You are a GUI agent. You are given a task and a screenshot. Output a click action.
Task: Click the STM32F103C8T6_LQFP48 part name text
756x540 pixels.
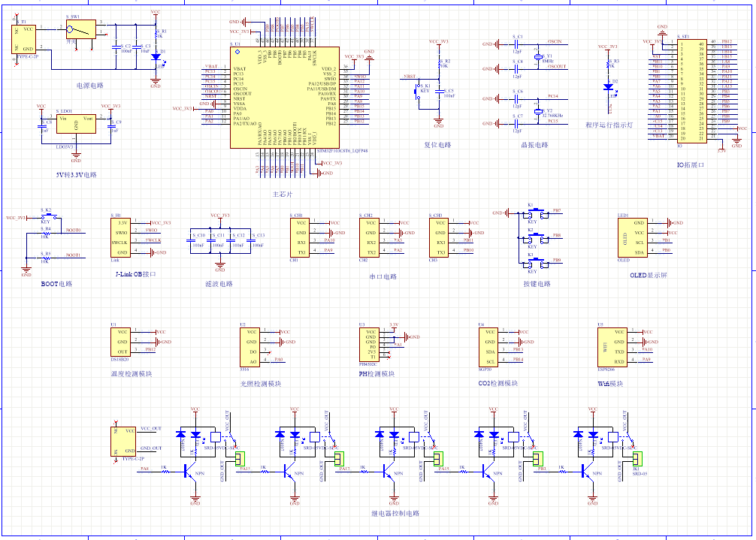[x=343, y=151]
